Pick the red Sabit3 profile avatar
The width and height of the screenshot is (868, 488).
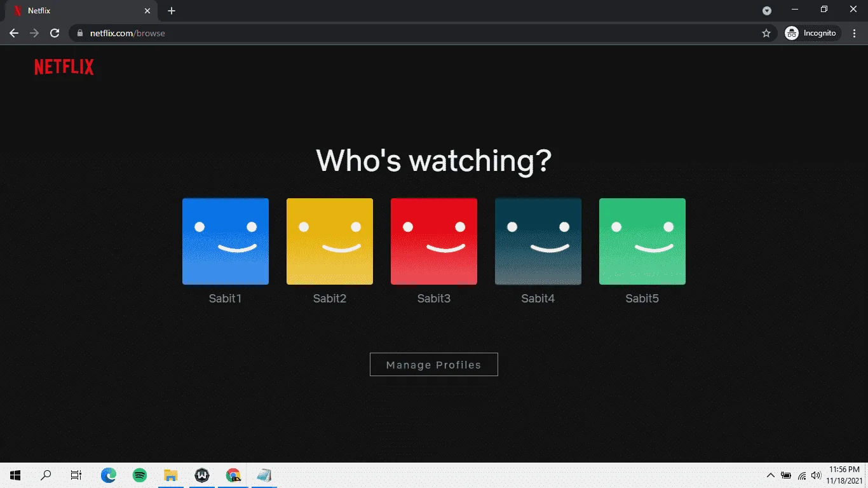[x=434, y=241]
